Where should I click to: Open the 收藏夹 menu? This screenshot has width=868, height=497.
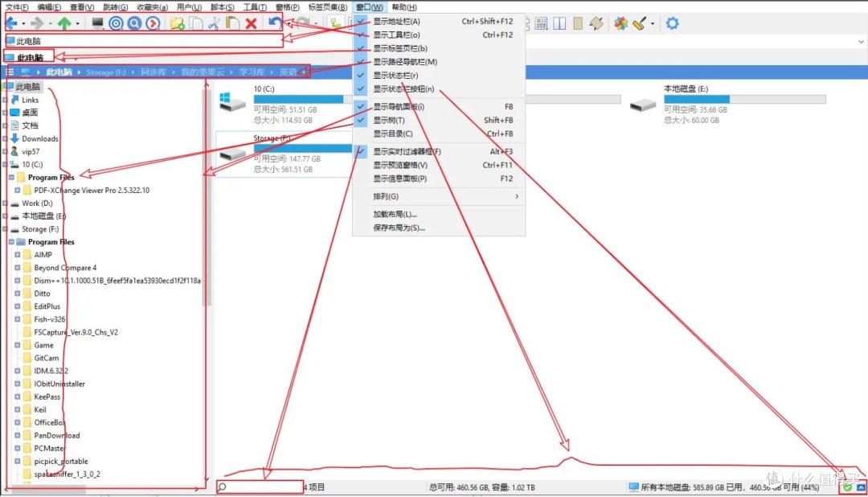coord(151,6)
